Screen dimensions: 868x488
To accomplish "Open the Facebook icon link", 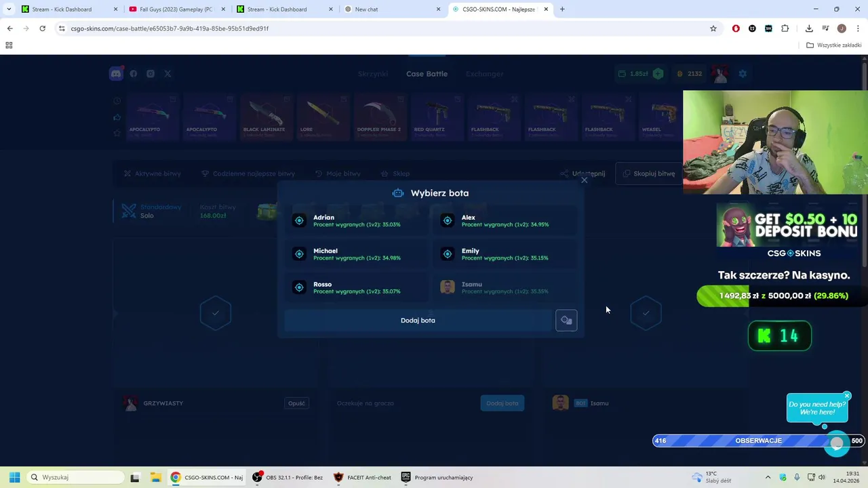I will 134,74.
